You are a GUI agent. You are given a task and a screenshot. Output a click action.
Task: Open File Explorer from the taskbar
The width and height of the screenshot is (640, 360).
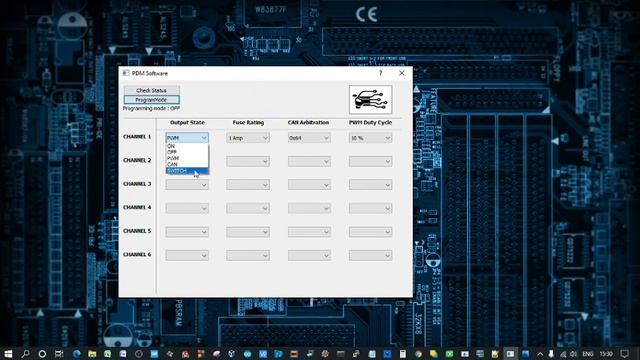(92, 353)
